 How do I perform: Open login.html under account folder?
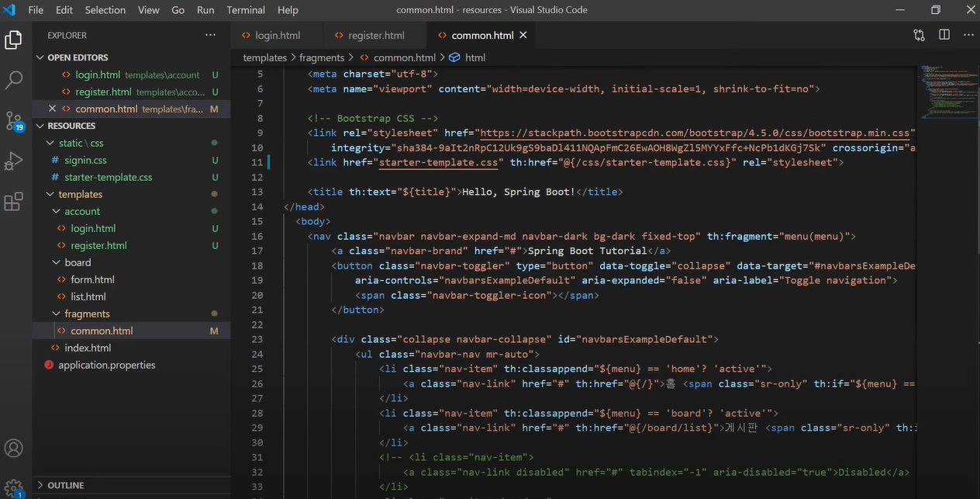point(93,228)
